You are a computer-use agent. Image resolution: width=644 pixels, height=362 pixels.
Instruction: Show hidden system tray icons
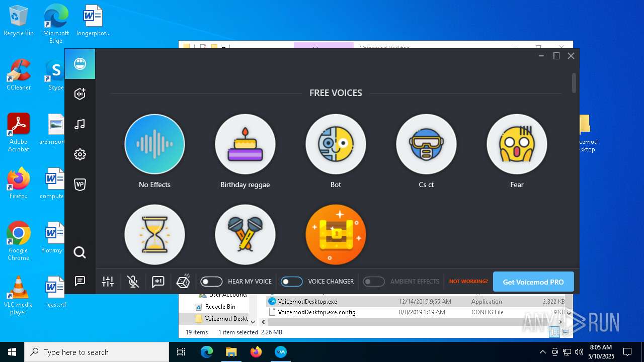(x=542, y=352)
